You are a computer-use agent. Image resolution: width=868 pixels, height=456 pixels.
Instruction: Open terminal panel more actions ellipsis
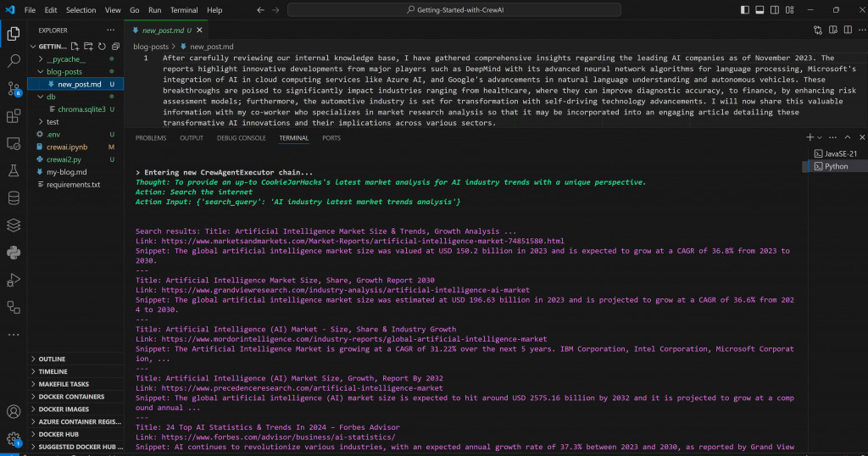[832, 137]
